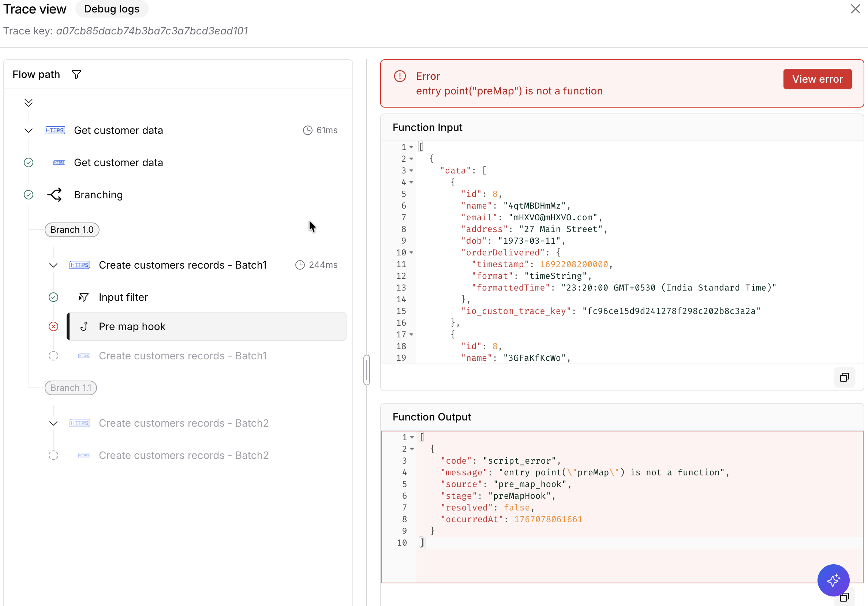The image size is (868, 606).
Task: Select the Branch 1.1 label
Action: [x=71, y=388]
